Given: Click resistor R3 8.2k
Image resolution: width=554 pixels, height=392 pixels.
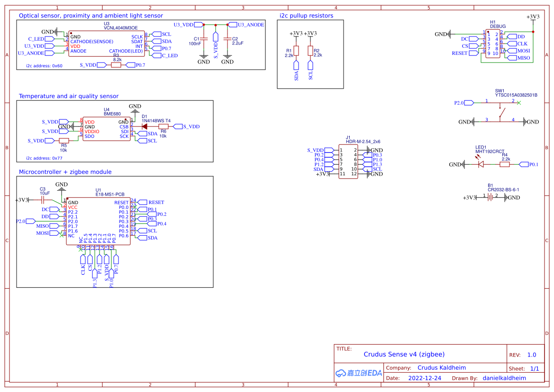Looking at the screenshot, I should [x=115, y=65].
